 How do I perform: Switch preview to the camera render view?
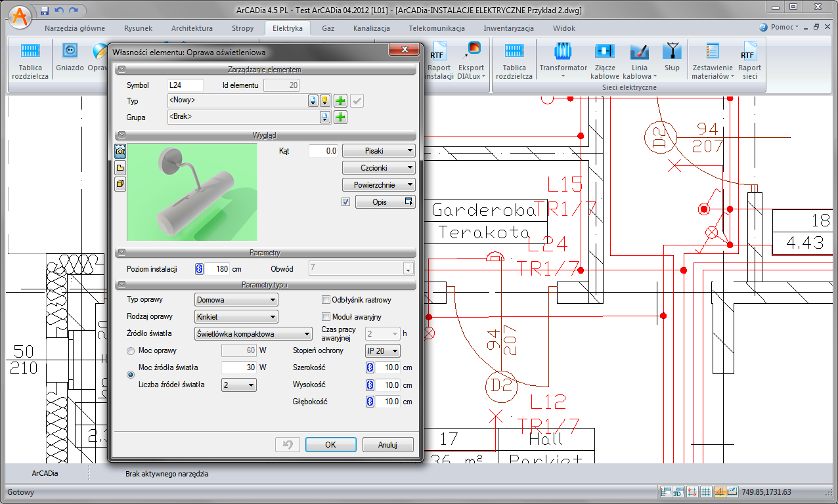(x=120, y=151)
